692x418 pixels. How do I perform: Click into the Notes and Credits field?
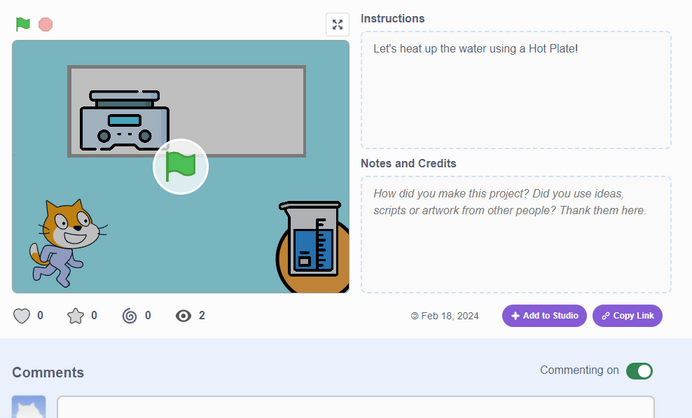(x=516, y=234)
